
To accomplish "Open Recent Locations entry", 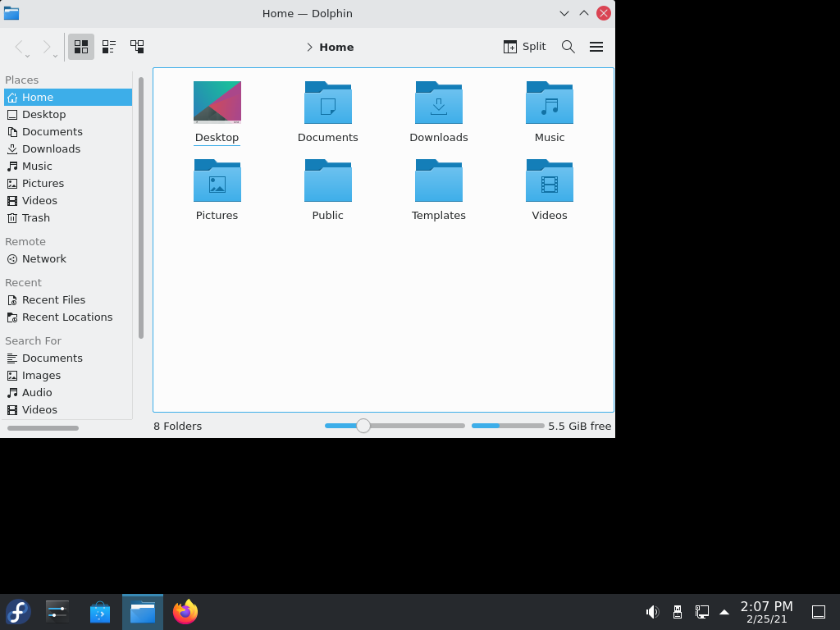I will tap(68, 317).
